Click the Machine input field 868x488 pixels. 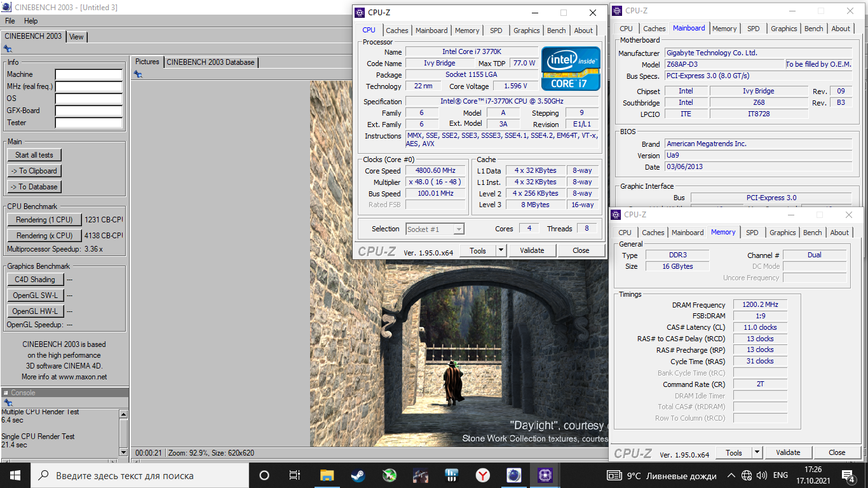[88, 74]
